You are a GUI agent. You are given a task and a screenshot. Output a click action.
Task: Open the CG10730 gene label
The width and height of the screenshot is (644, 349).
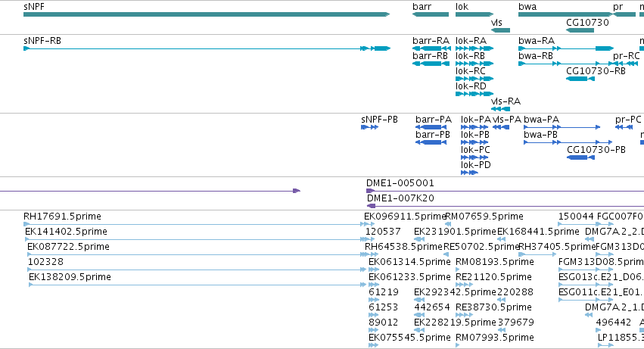pos(587,22)
